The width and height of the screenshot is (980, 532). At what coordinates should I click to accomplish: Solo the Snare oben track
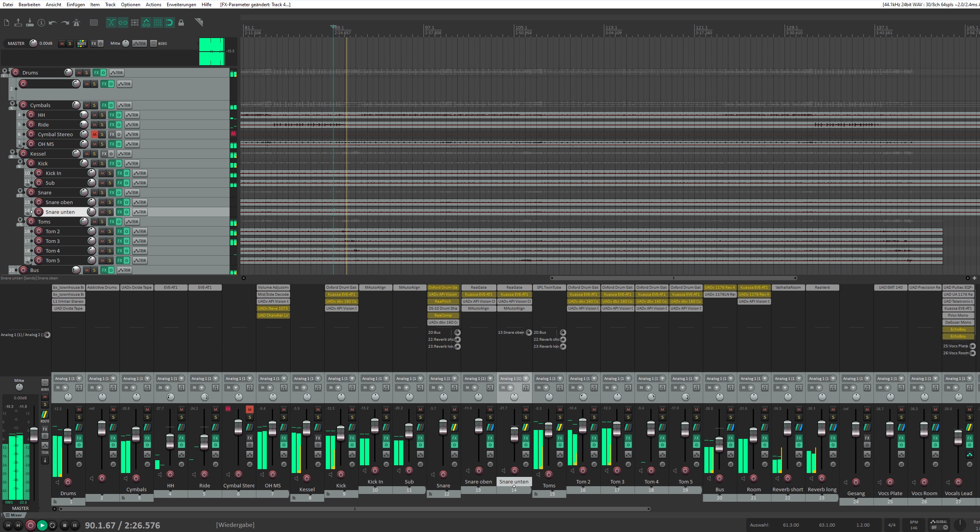110,202
